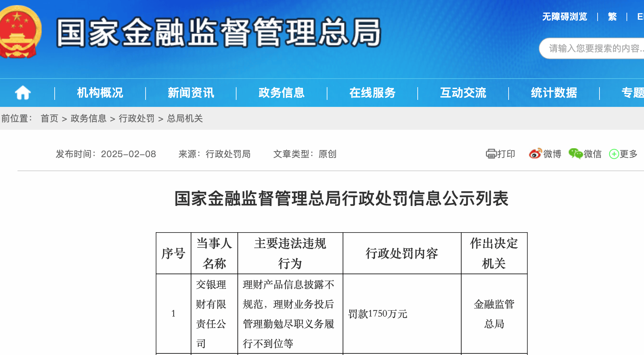Open the 政务信息 menu
Screen dimensions: 644x355
coord(282,93)
